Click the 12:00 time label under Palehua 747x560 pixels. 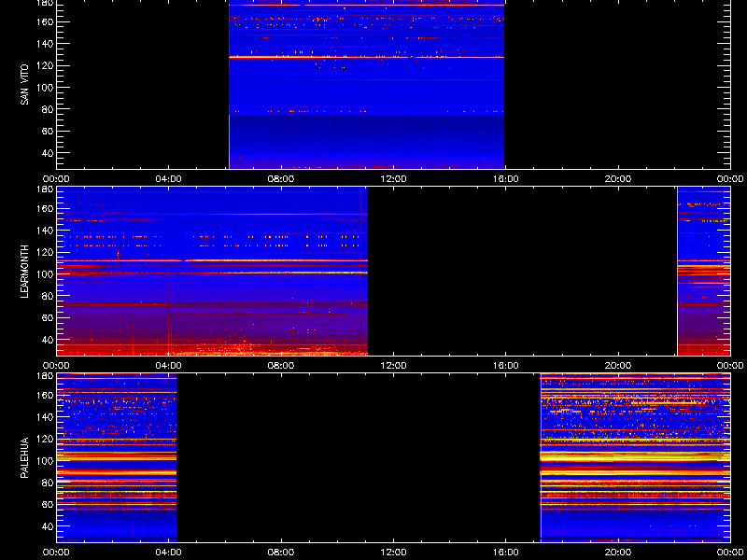pos(393,553)
